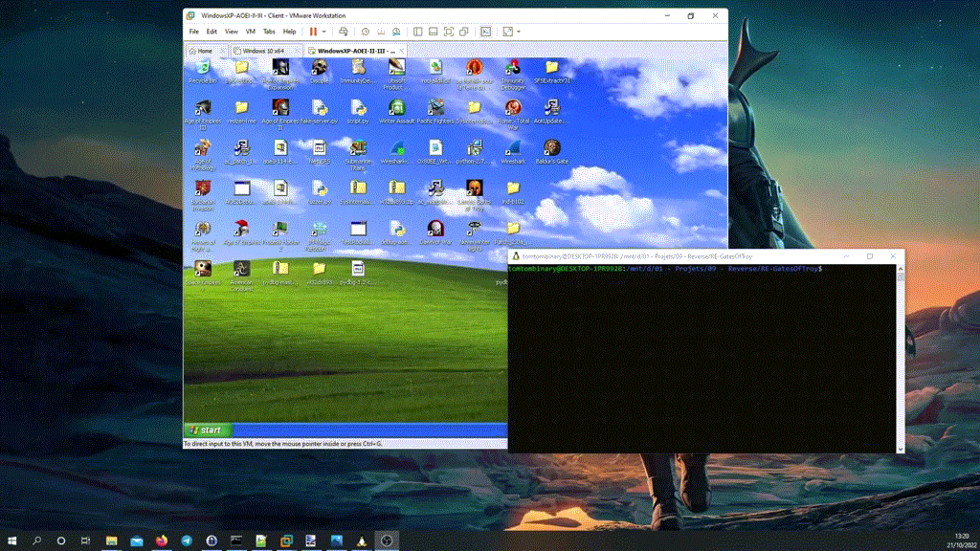Select the script.py file on the desktop

pos(358,113)
